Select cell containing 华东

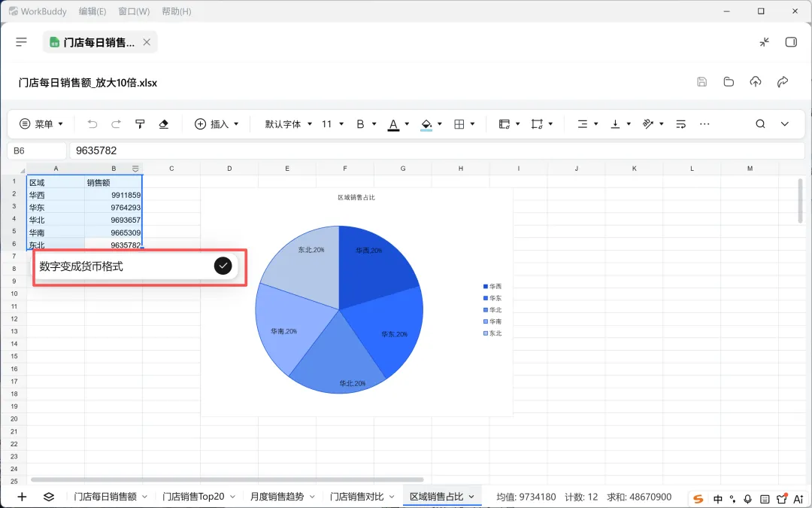point(56,208)
